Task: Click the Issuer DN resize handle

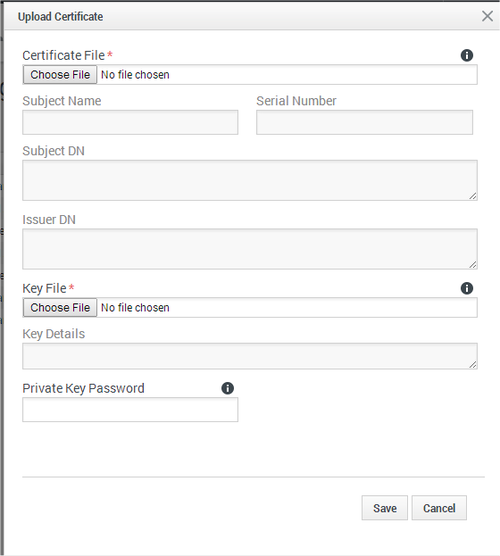Action: 473,265
